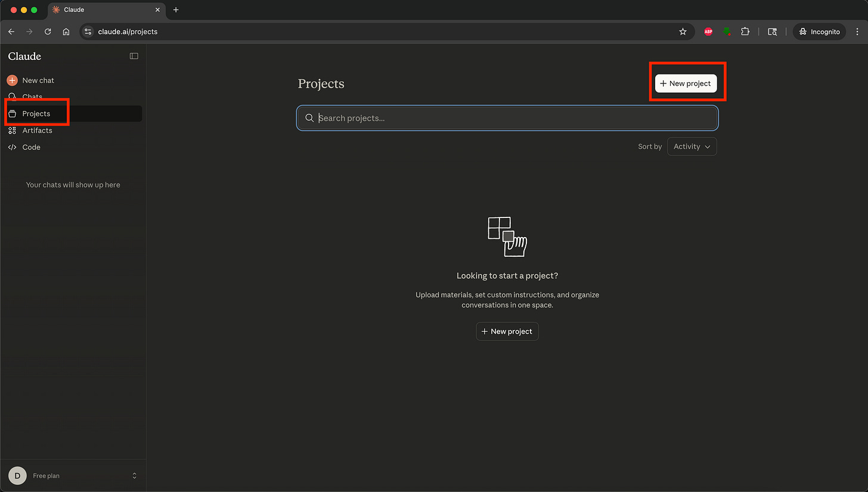The width and height of the screenshot is (868, 492).
Task: Open the Chats section in sidebar
Action: click(x=33, y=96)
